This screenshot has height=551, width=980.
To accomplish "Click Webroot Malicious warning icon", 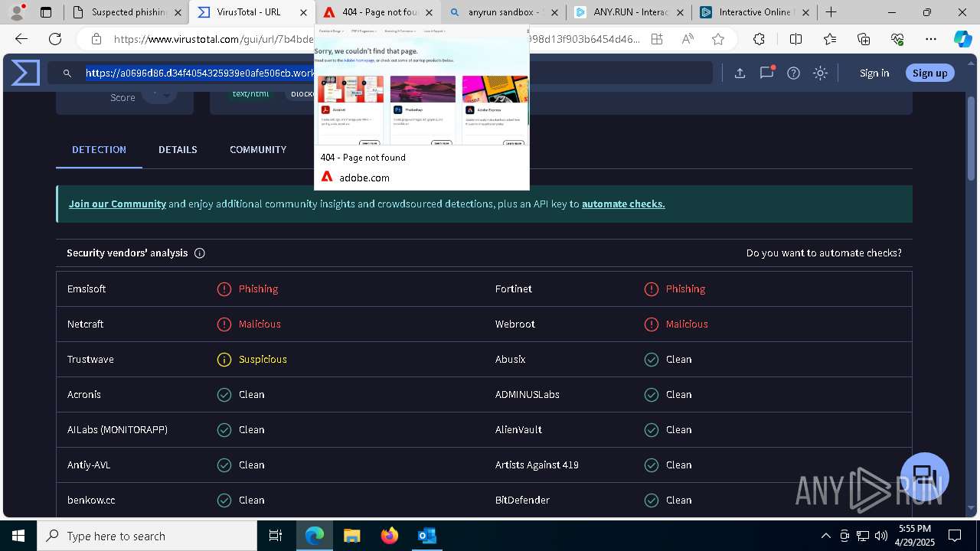I will [x=652, y=324].
